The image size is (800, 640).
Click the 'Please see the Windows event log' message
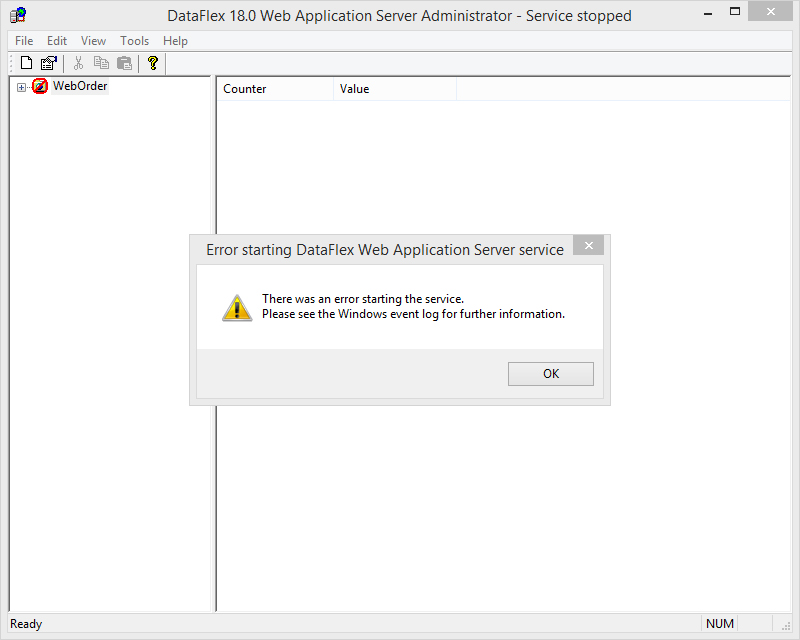coord(413,314)
